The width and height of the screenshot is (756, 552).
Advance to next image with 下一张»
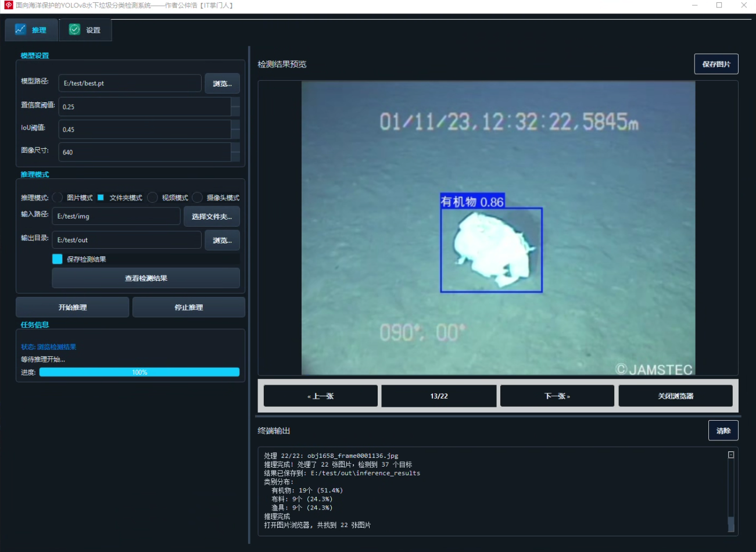[556, 396]
